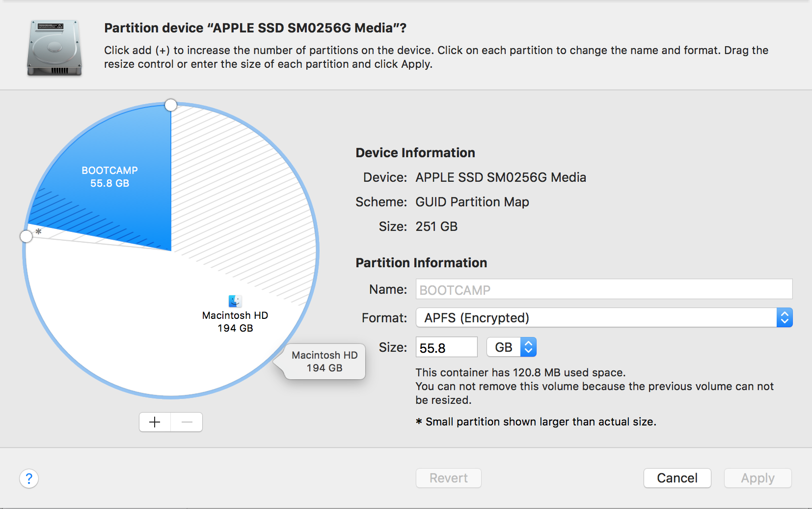Screen dimensions: 812x509
Task: Select the BOOTCAMP partition segment
Action: point(109,177)
